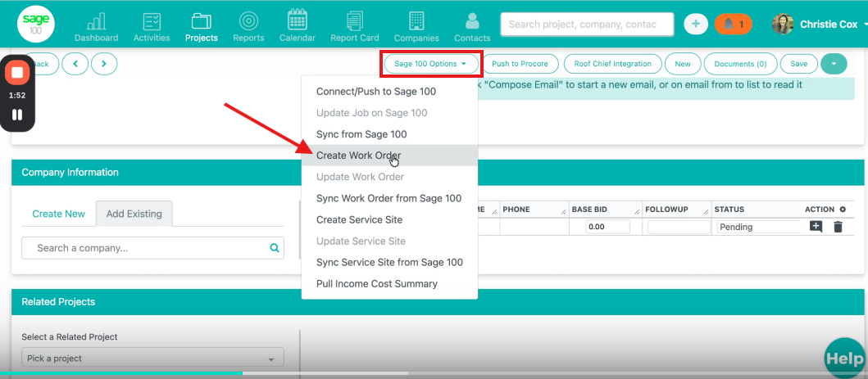The width and height of the screenshot is (868, 379).
Task: Click the plus quick-add button
Action: coord(696,24)
